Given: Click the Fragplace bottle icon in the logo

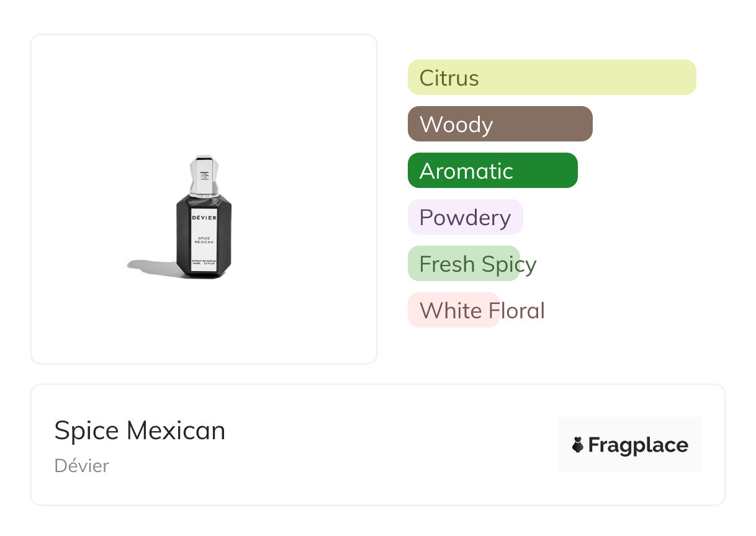Looking at the screenshot, I should pyautogui.click(x=578, y=445).
